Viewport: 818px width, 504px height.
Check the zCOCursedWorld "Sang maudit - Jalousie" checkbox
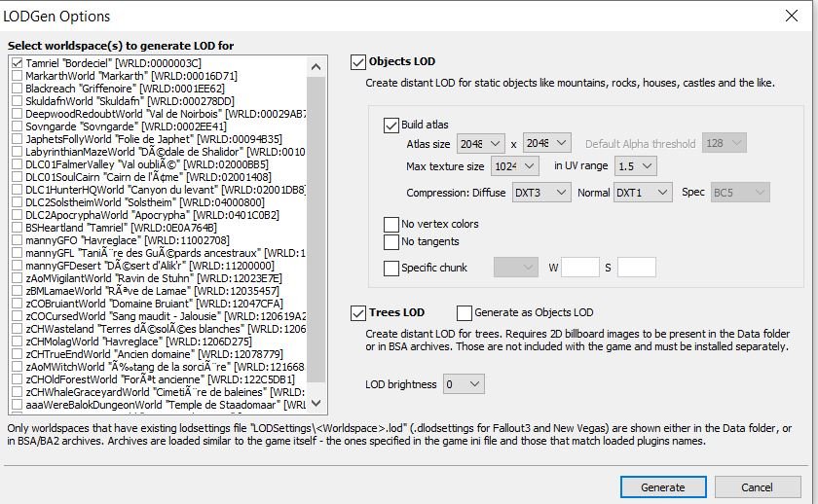point(17,316)
